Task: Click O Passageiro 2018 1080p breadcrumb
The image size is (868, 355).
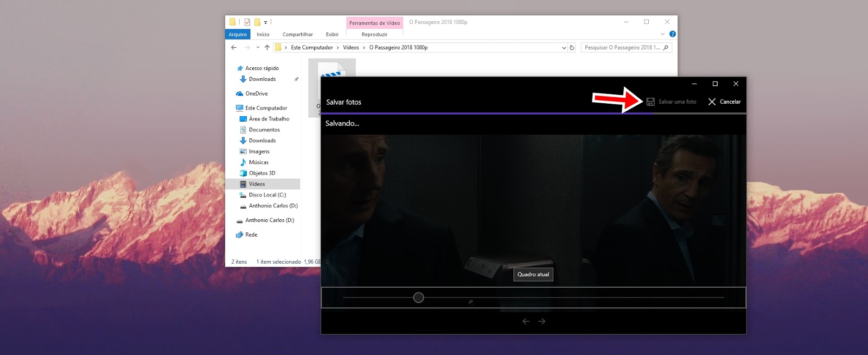Action: (x=399, y=48)
